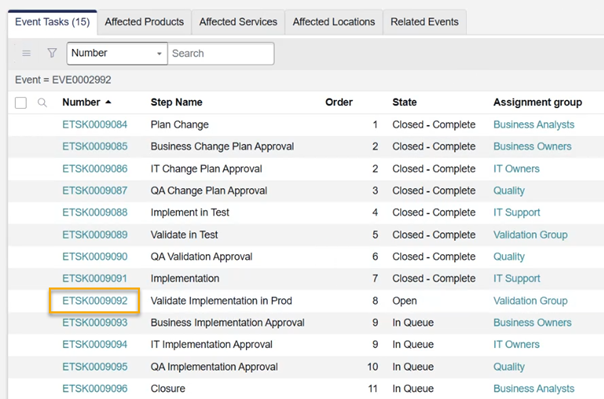Click into the Search input box
Screen dimensions: 604x399
coord(221,53)
